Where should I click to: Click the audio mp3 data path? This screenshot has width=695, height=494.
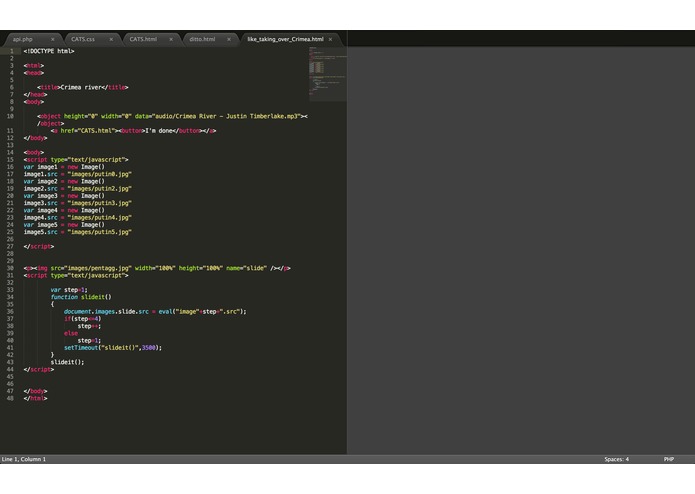[226, 117]
